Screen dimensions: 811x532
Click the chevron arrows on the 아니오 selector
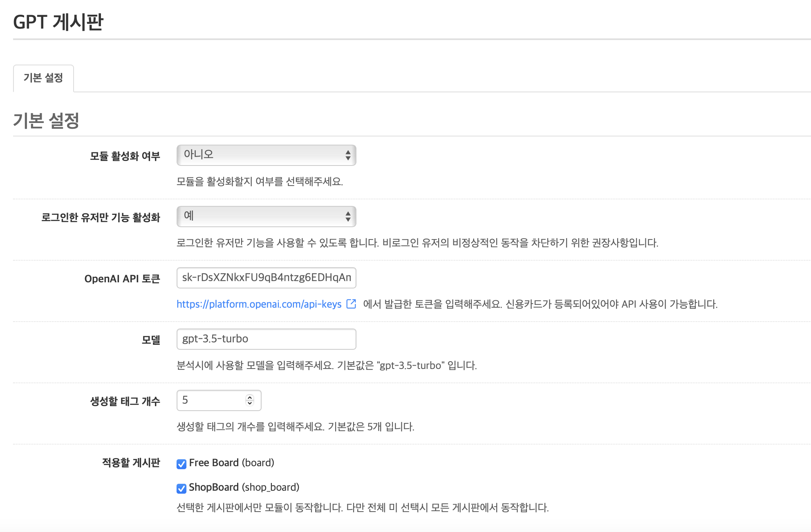coord(348,155)
